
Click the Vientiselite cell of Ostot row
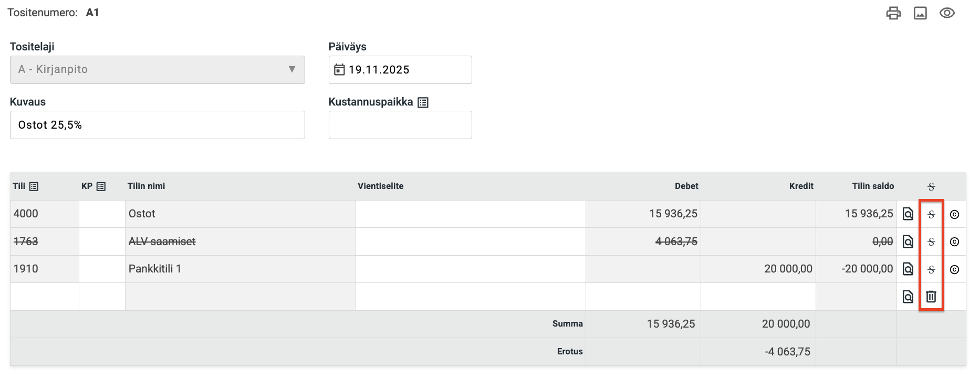[x=470, y=214]
